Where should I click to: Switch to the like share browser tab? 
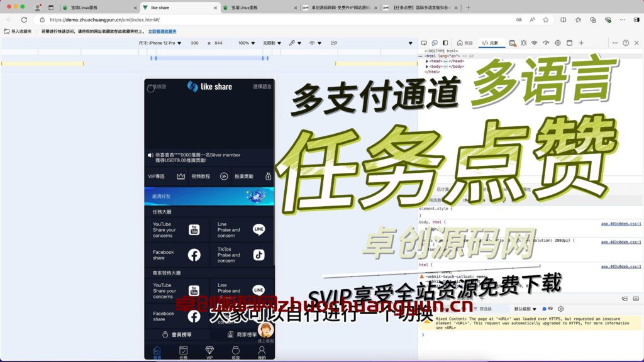point(179,8)
